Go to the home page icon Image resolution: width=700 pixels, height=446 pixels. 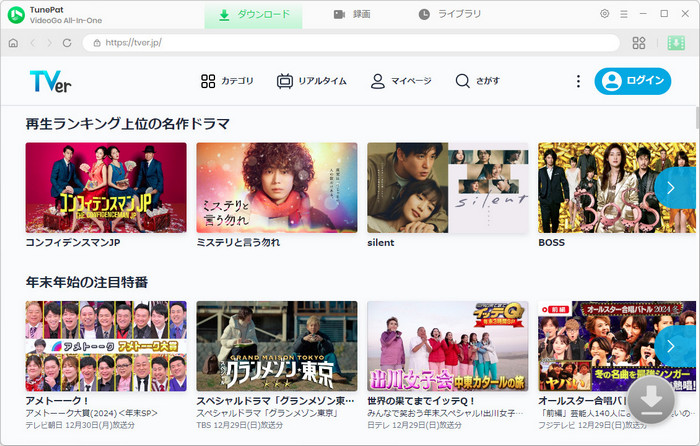13,43
